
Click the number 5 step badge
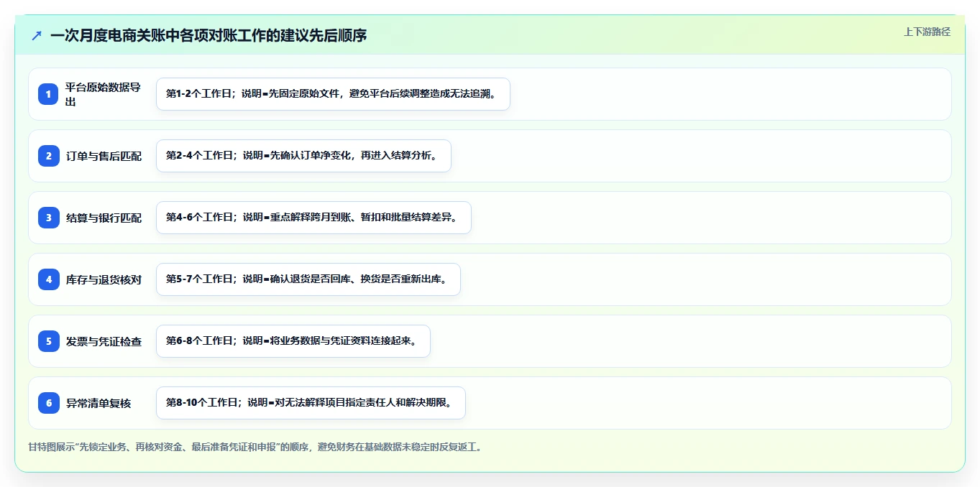pyautogui.click(x=49, y=341)
